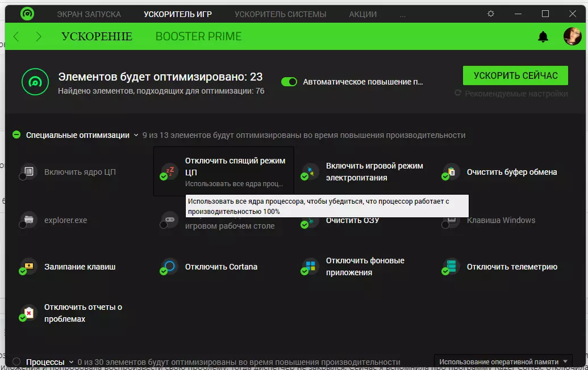Select the Процессы group radio circle
Image resolution: width=588 pixels, height=370 pixels.
point(16,361)
